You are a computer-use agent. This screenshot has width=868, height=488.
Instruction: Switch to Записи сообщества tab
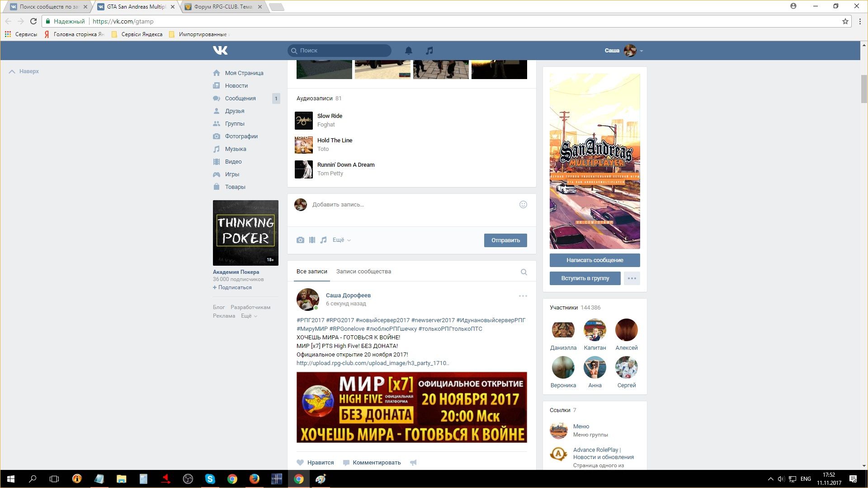coord(363,272)
